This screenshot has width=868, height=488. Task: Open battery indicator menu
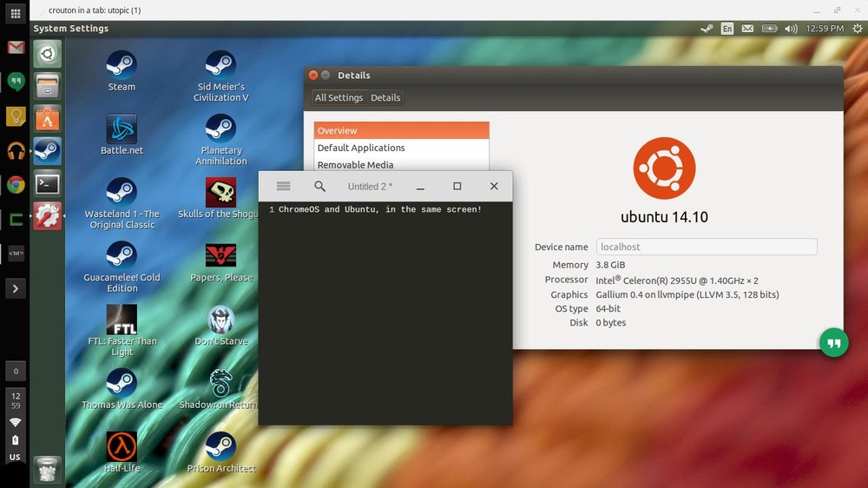pos(769,29)
